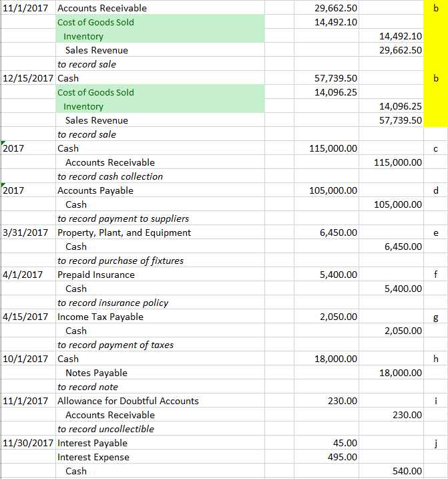Click the Cash cell credited 5,400.00
The image size is (448, 479).
coord(160,289)
